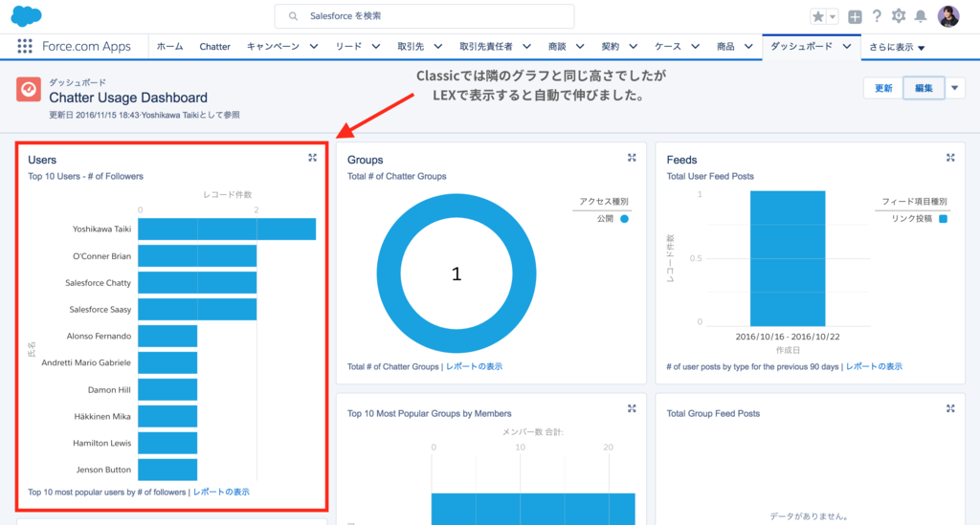Expand the 契約 tab chevron menu
The width and height of the screenshot is (980, 525).
tap(634, 46)
